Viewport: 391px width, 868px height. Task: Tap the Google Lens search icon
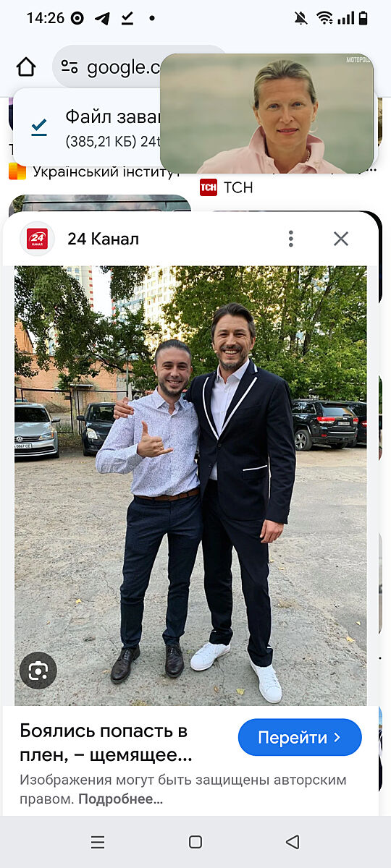[38, 671]
